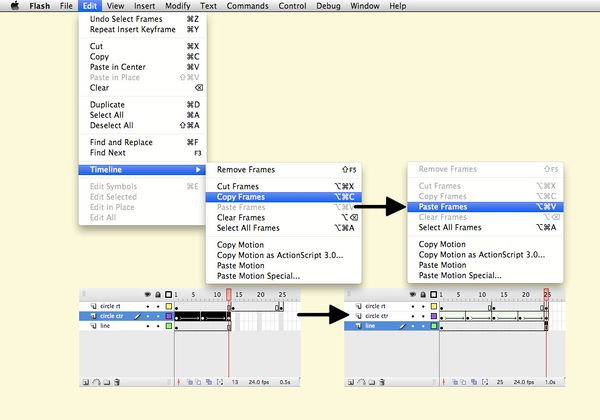Select the circle ctr layer in left timeline
Image resolution: width=600 pixels, height=420 pixels.
point(112,315)
